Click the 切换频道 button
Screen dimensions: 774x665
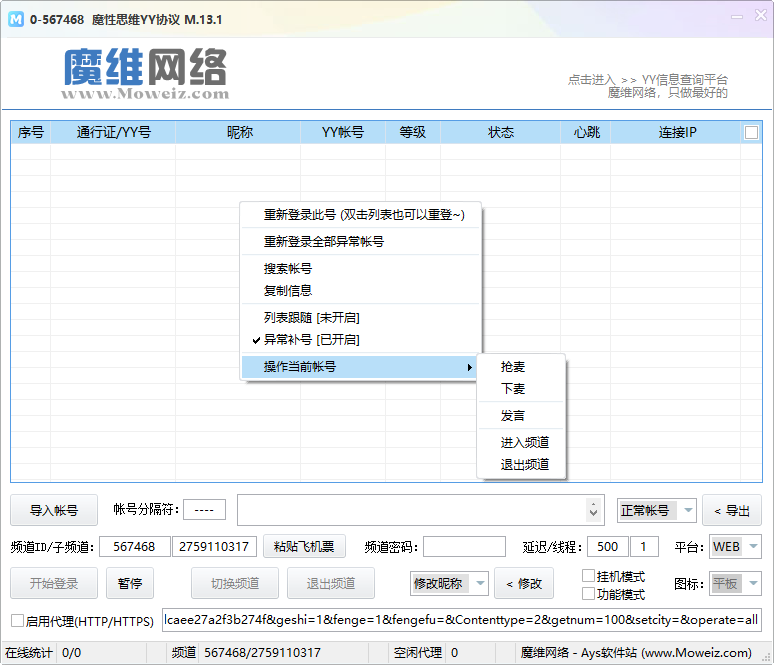tap(235, 584)
